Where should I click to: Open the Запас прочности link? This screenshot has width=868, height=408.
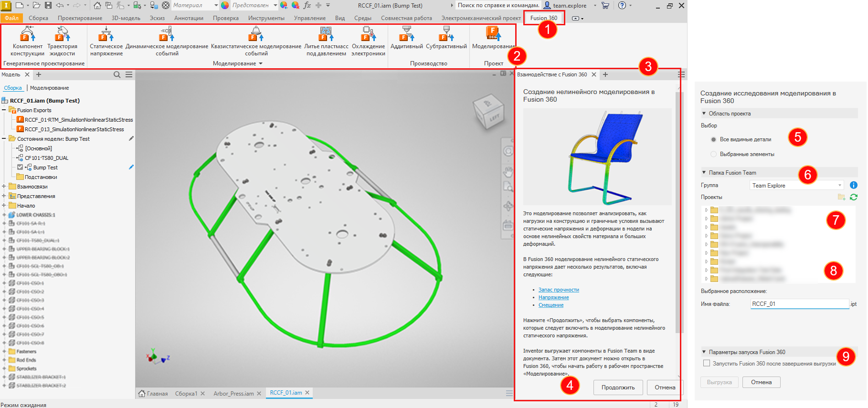coord(559,290)
